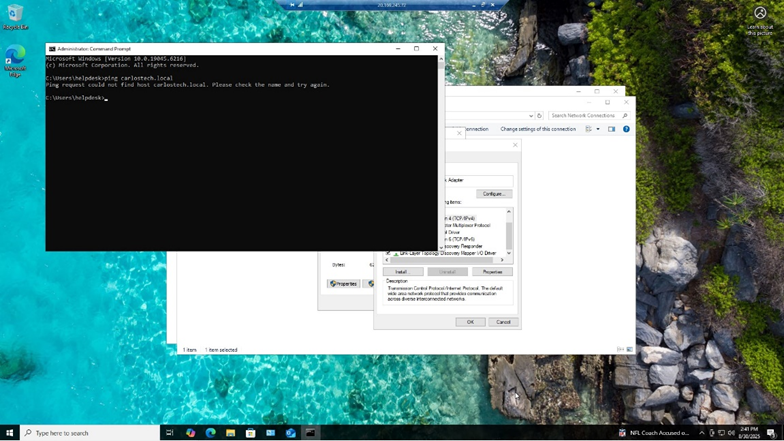This screenshot has width=784, height=441.
Task: Click Cancel in the adapter properties dialog
Action: (503, 322)
